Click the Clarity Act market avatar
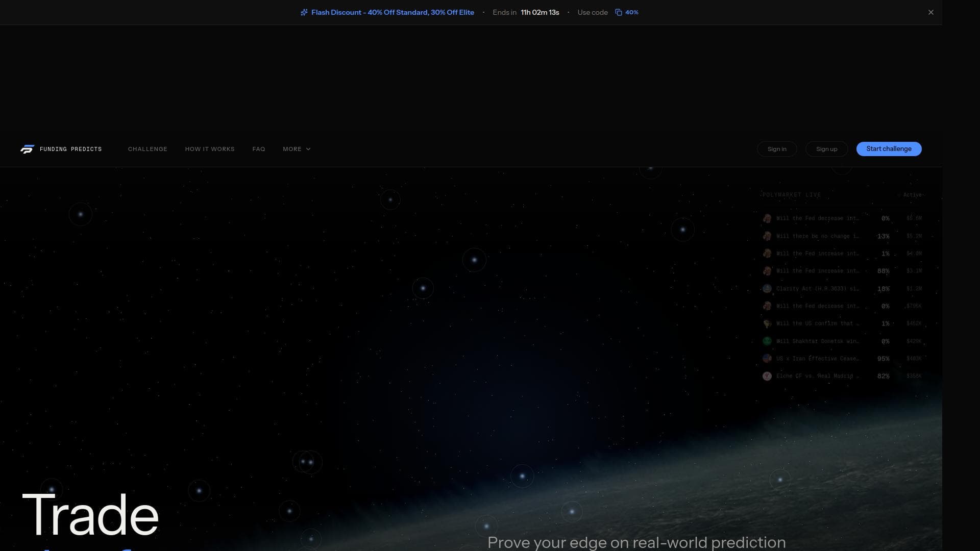 767,289
